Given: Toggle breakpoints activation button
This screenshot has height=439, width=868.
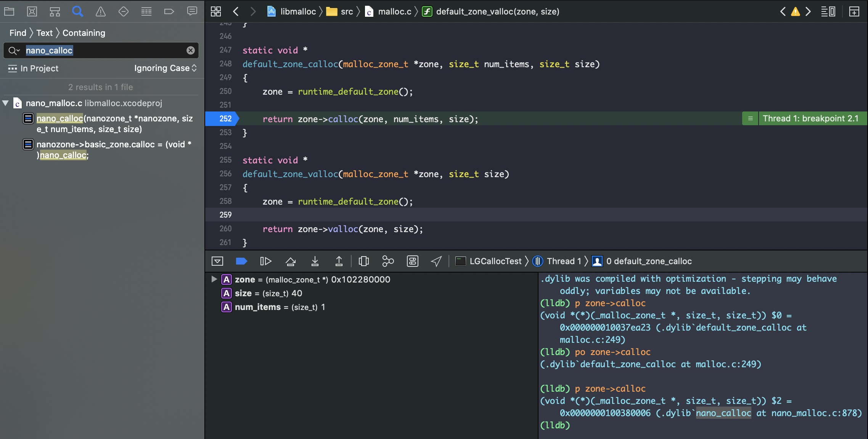Looking at the screenshot, I should pos(241,261).
